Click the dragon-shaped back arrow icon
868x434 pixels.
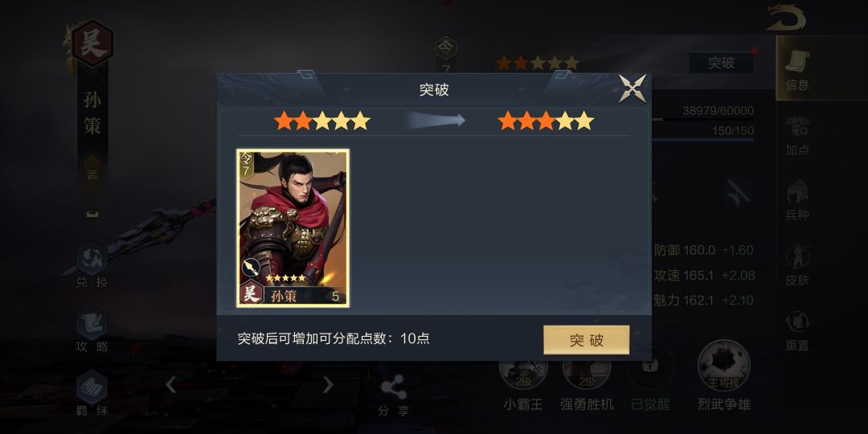[787, 18]
